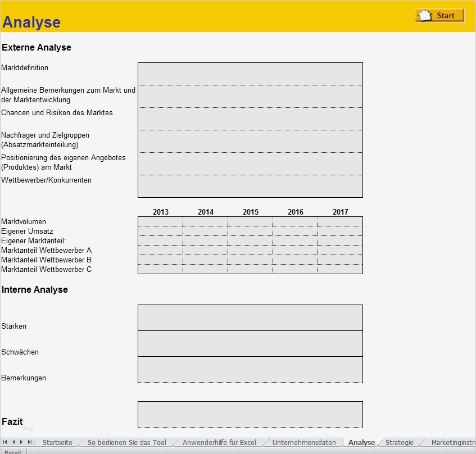The height and width of the screenshot is (454, 476).
Task: Click the Allgemeine Bemerkungen zum Markt field
Action: [x=250, y=96]
